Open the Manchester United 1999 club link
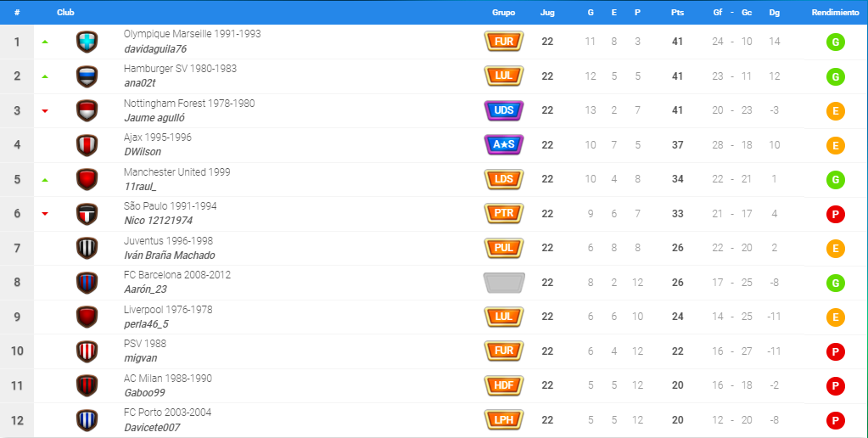The image size is (868, 438). point(177,172)
